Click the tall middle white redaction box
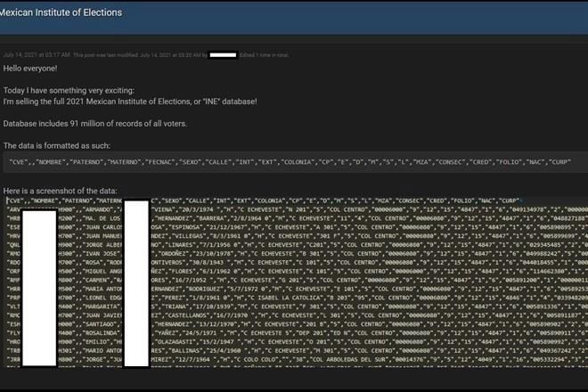Viewport: 588px width, 392px height. click(136, 283)
